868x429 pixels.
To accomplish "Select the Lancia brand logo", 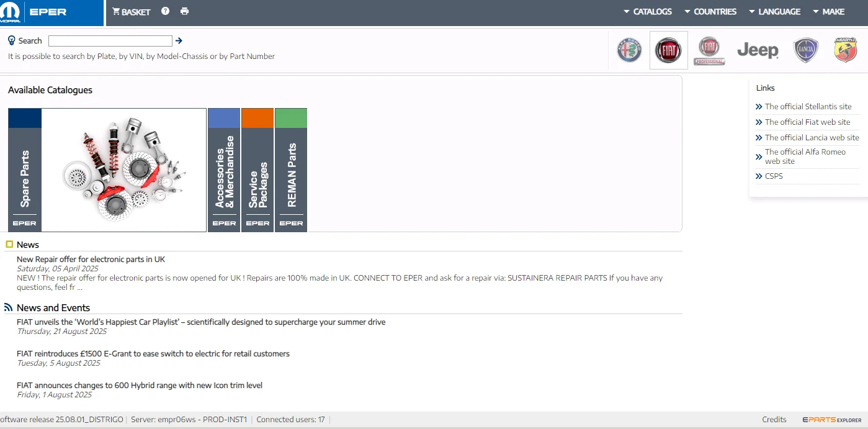I will tap(806, 50).
